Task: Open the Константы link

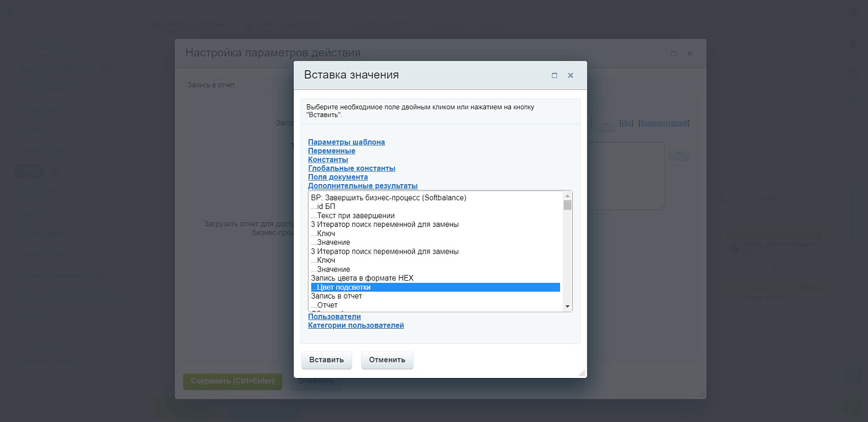Action: pos(328,159)
